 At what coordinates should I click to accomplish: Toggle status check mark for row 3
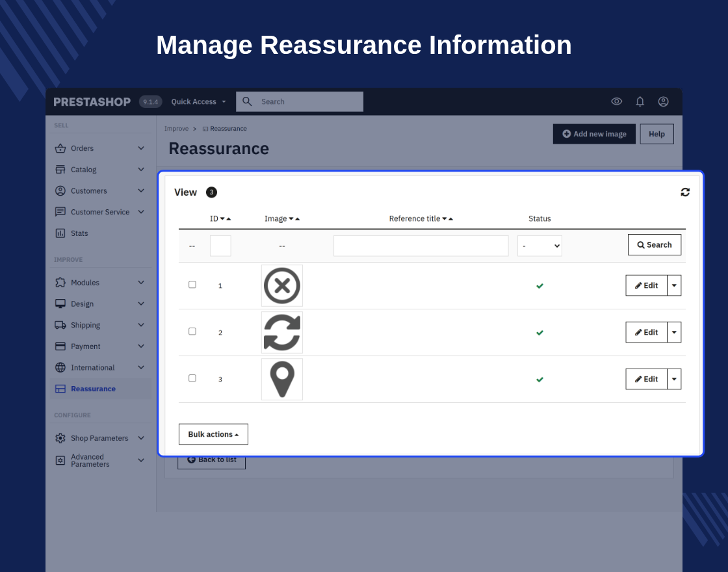click(x=539, y=380)
